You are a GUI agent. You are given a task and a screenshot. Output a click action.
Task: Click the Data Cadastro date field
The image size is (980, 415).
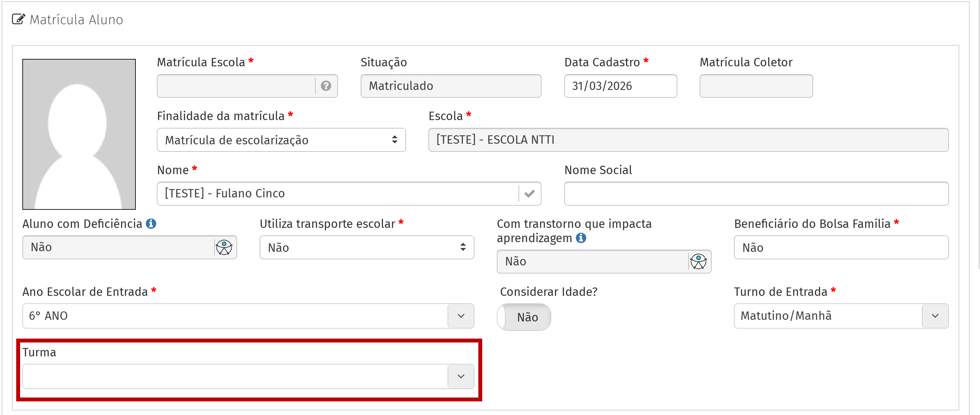pyautogui.click(x=620, y=86)
